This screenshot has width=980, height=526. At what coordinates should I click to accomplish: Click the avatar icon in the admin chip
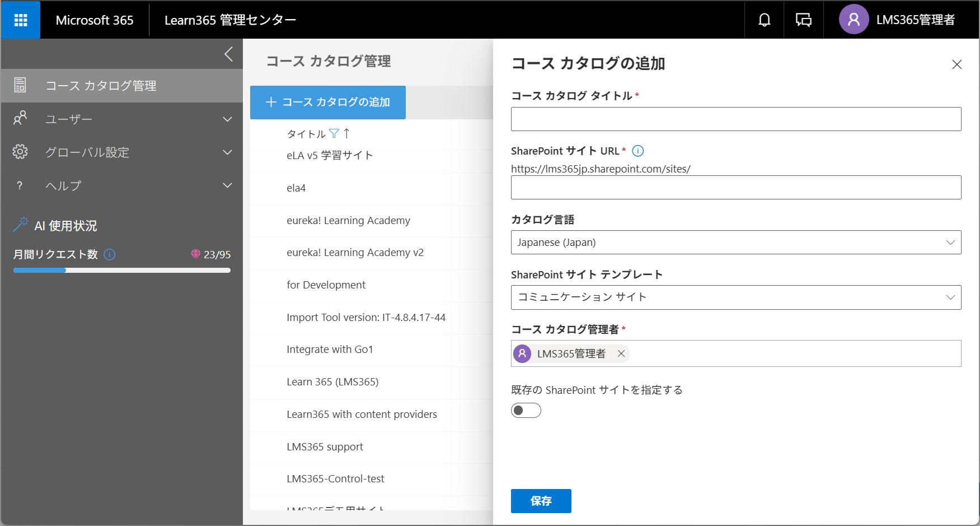(522, 353)
